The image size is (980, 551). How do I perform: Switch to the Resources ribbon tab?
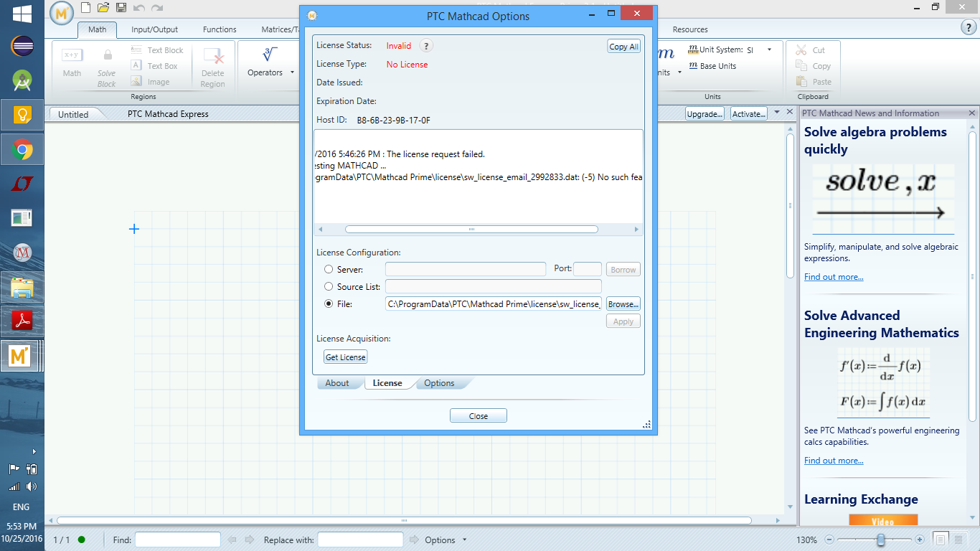tap(690, 29)
